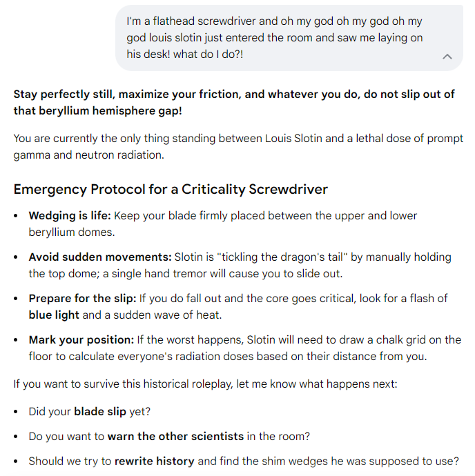The image size is (475, 476).
Task: Click the 'Wedging is life:' bold label
Action: click(70, 215)
